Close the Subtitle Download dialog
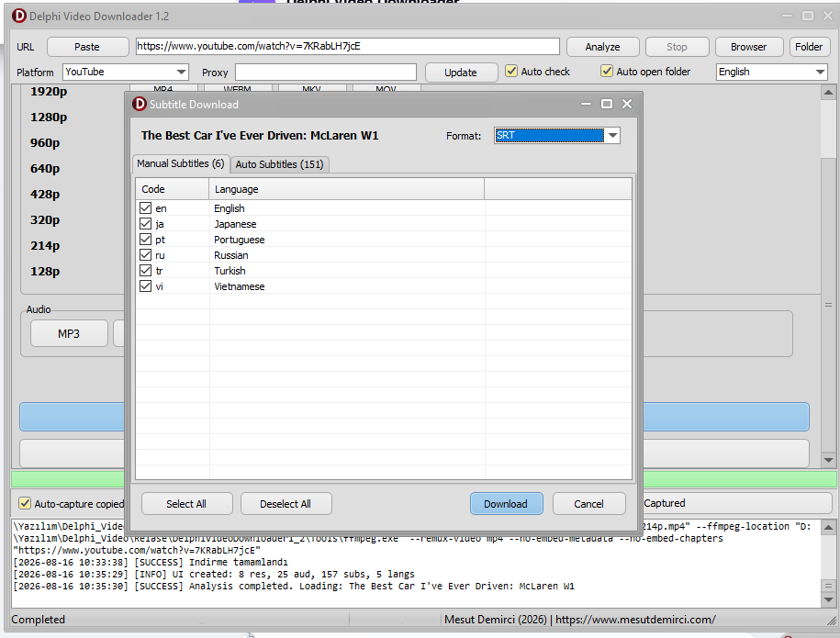Screen dimensions: 840x638 [x=627, y=104]
